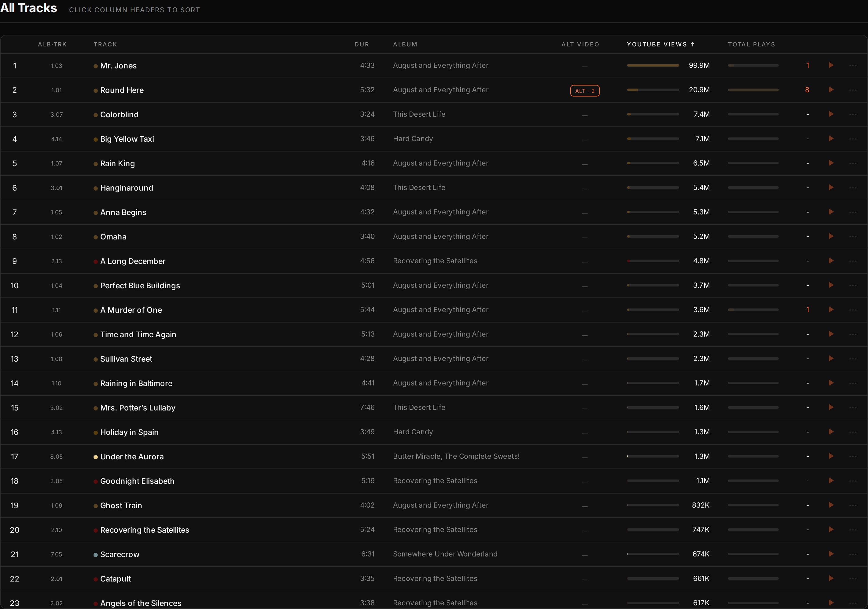Click the Mr. Jones YouTube views bar

point(653,65)
